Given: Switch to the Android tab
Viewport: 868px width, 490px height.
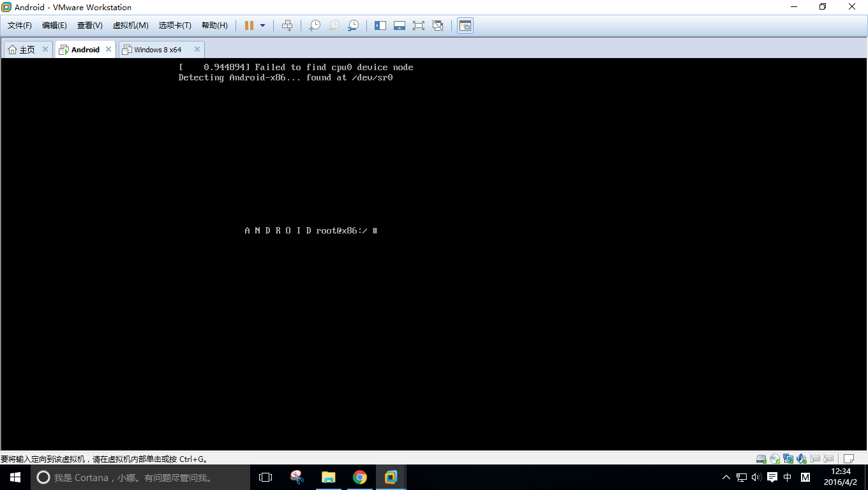Looking at the screenshot, I should click(86, 49).
